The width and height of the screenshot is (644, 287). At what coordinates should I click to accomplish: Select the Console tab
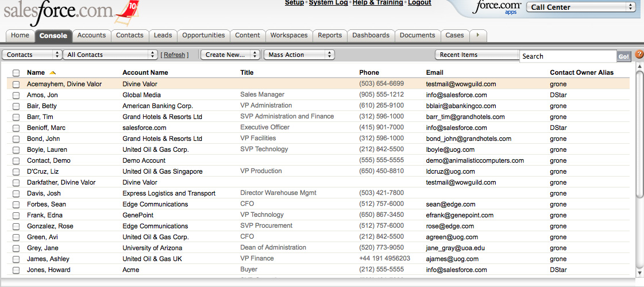point(53,36)
